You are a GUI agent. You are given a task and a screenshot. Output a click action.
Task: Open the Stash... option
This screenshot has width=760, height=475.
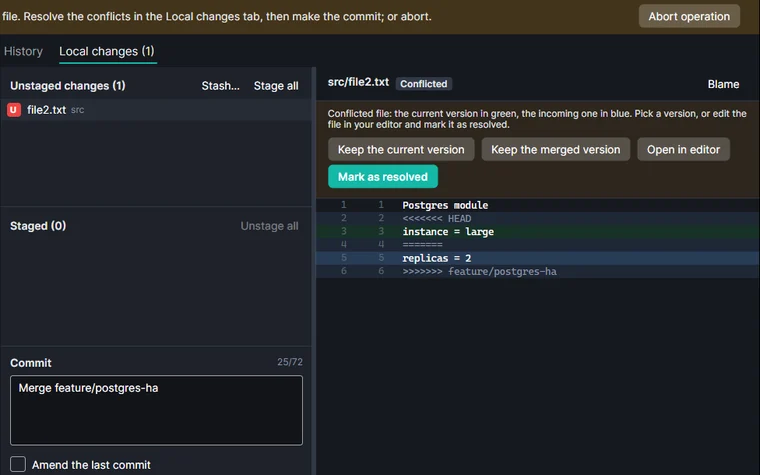[x=221, y=86]
